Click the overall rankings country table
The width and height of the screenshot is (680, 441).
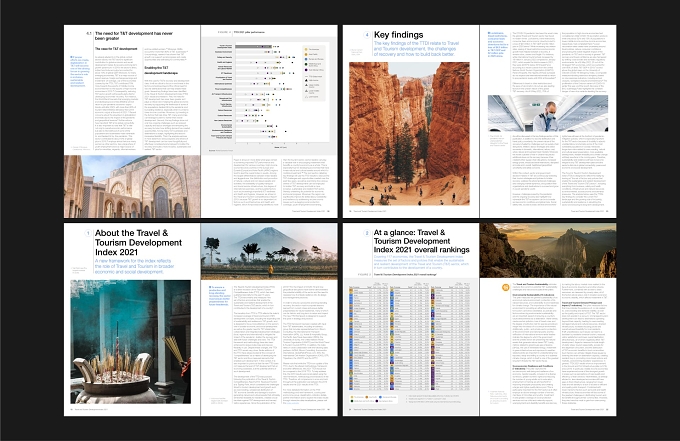tap(409, 336)
